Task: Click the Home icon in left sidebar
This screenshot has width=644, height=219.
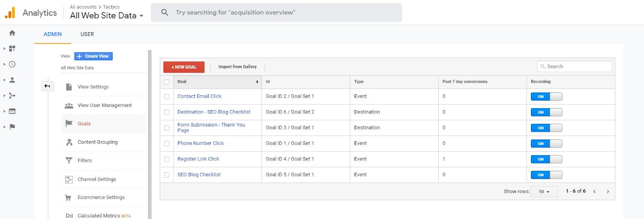Action: click(x=12, y=33)
